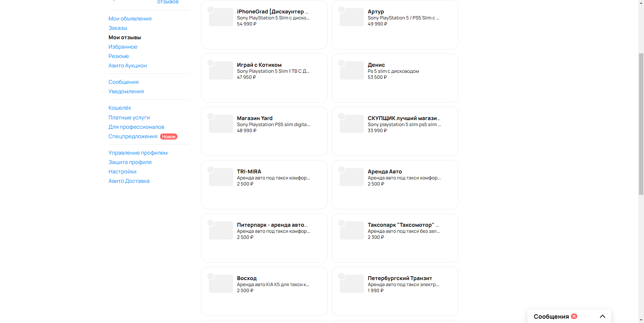This screenshot has height=323, width=644.
Task: Click the Сообщения title in chat widget
Action: [x=551, y=317]
